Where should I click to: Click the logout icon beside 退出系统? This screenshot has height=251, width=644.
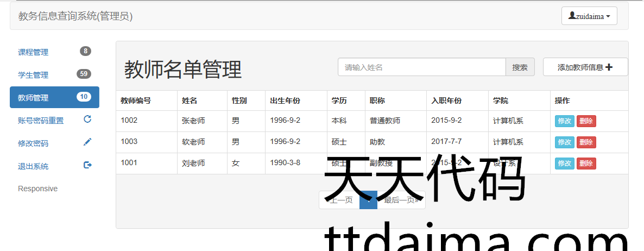[x=87, y=165]
